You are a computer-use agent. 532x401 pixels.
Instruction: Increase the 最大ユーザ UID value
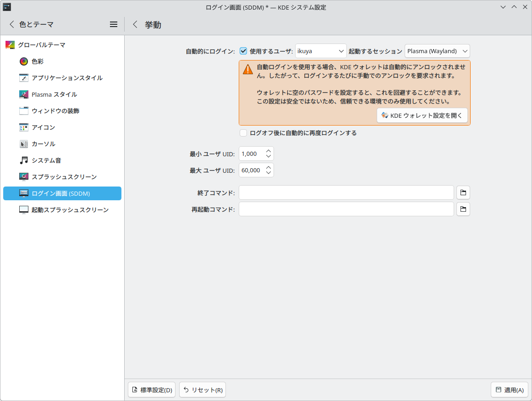tap(269, 168)
